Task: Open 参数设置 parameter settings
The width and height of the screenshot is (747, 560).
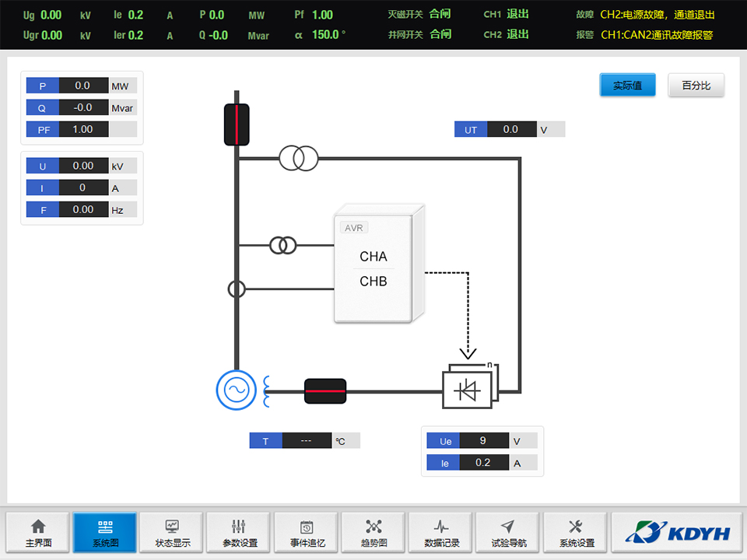Action: (239, 532)
